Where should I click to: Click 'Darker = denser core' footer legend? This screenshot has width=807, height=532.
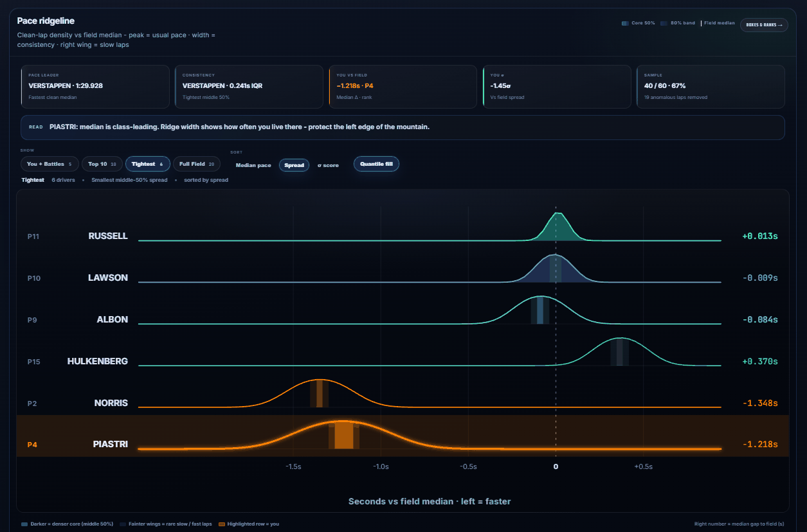[67, 524]
